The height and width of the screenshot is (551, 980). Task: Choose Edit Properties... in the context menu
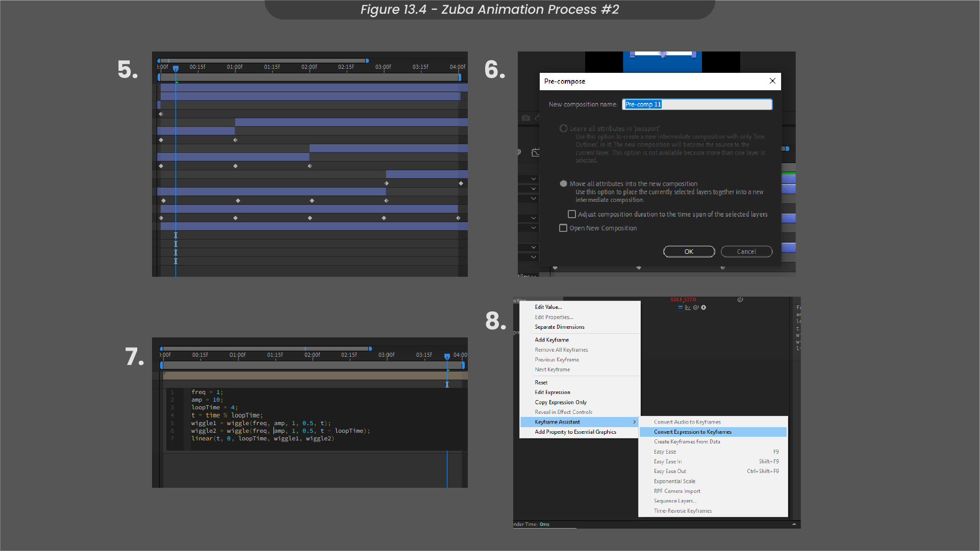(x=554, y=317)
